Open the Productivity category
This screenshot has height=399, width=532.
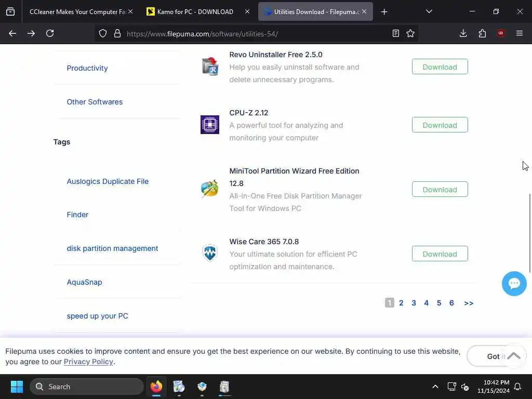point(87,68)
